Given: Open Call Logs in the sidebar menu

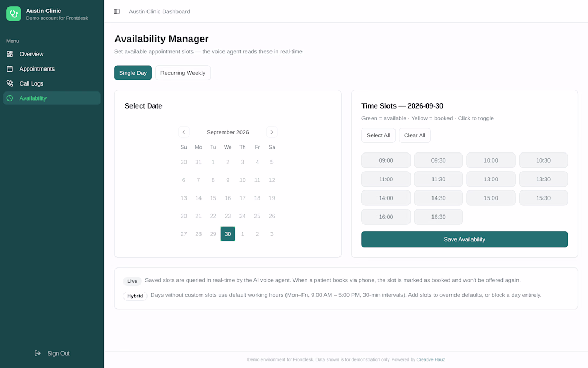Looking at the screenshot, I should (52, 83).
